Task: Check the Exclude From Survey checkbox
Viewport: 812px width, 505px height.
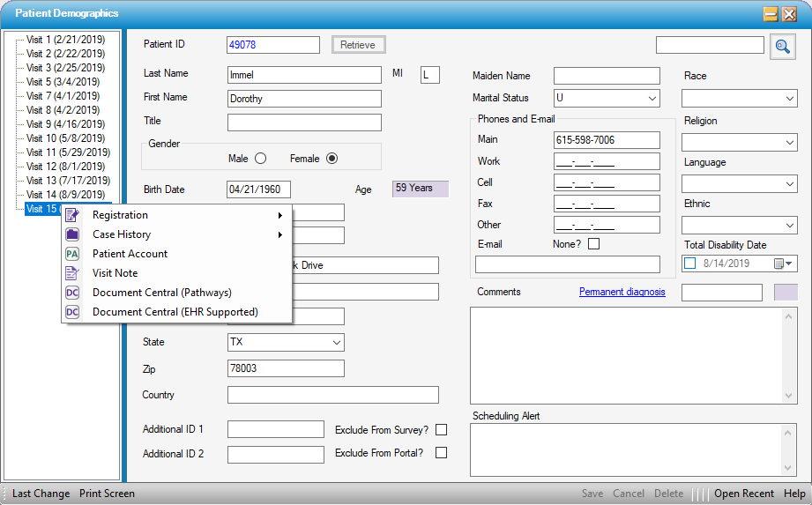Action: [x=442, y=430]
